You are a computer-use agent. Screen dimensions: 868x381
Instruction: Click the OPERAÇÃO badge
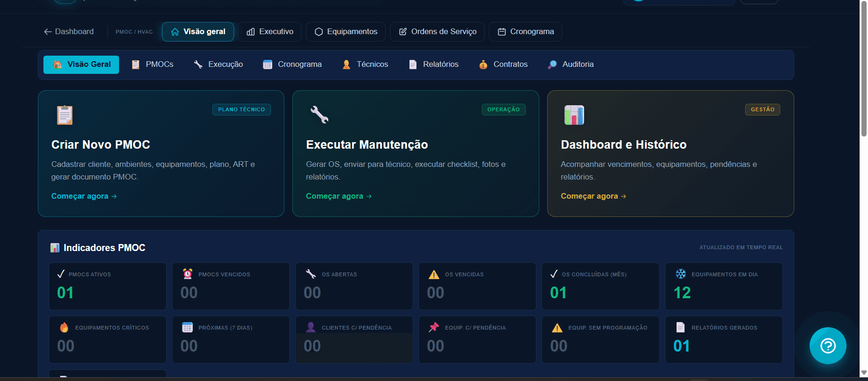[503, 109]
